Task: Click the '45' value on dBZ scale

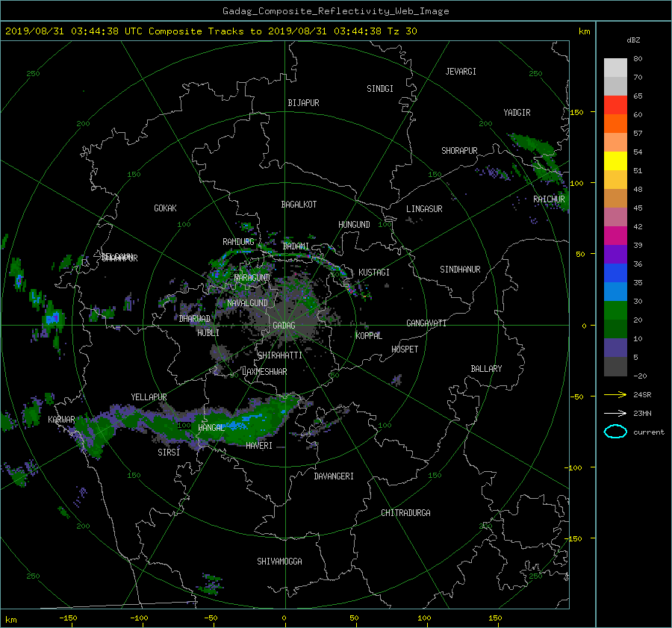Action: (638, 208)
